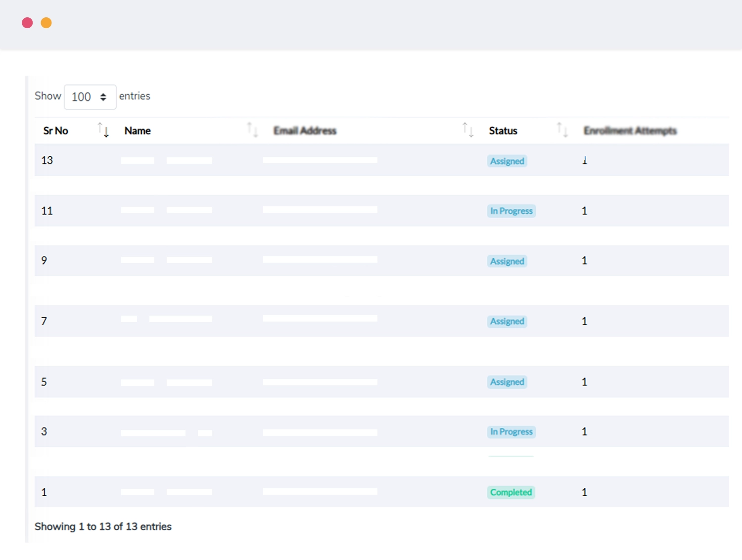Click the Assigned status in row 5
Viewport: 742px width, 560px height.
point(507,382)
